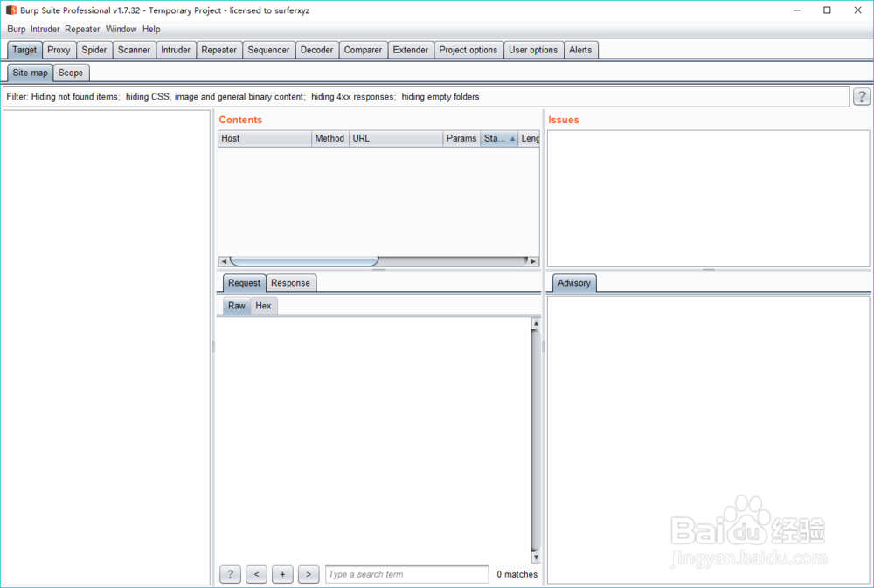Open the Help menu
Screen dimensions: 874x588
[151, 29]
